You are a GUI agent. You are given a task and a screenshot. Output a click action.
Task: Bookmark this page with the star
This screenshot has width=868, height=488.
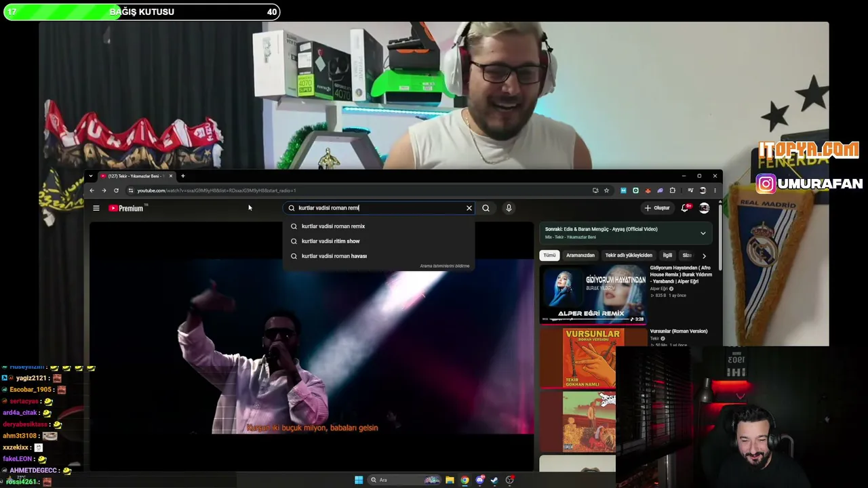pos(606,190)
